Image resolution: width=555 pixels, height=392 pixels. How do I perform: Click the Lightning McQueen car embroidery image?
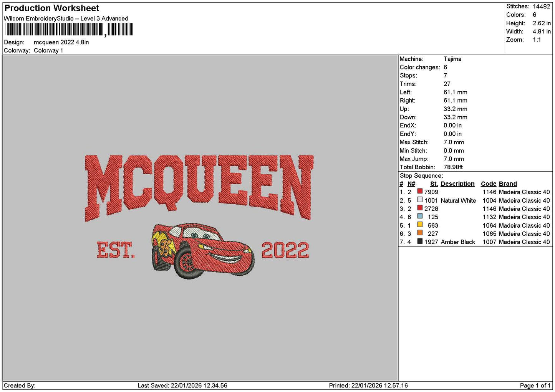pos(203,250)
